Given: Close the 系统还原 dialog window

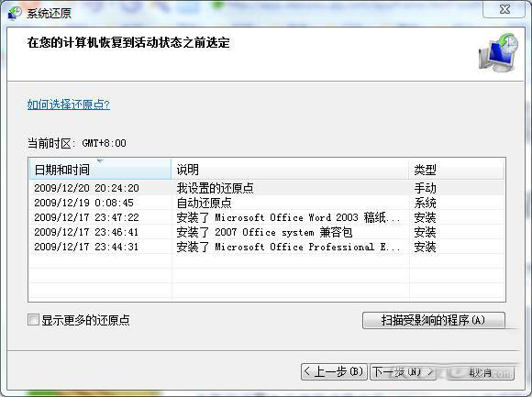Looking at the screenshot, I should coord(504,9).
